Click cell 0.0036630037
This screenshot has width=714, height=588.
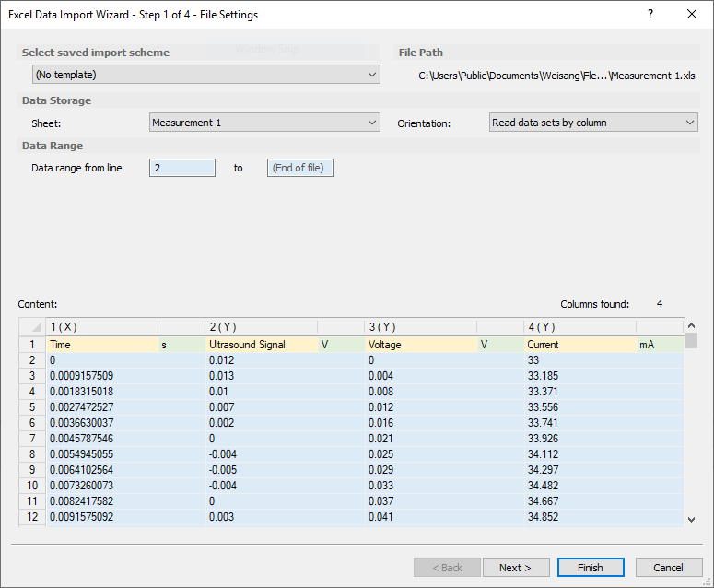click(125, 423)
